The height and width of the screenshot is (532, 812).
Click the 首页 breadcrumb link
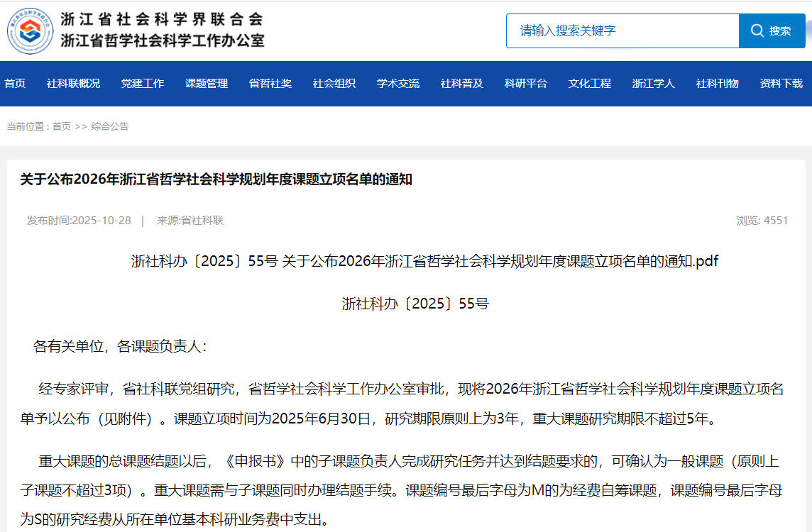(62, 126)
